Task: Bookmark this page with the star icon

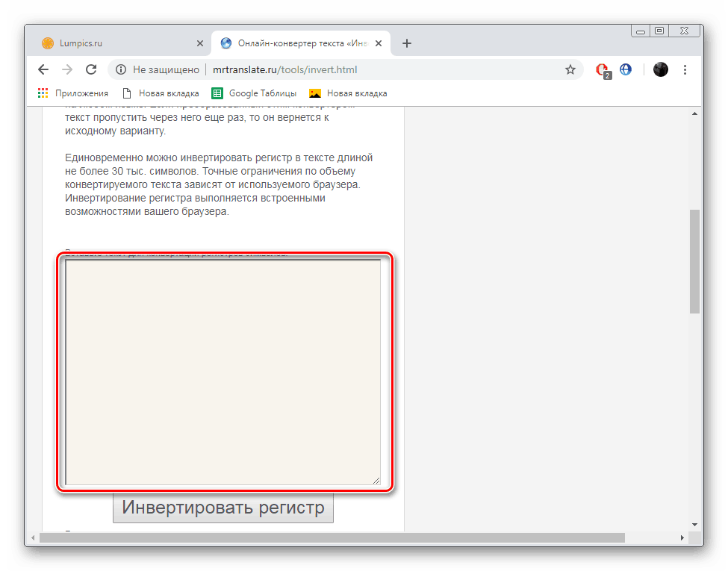Action: [570, 69]
